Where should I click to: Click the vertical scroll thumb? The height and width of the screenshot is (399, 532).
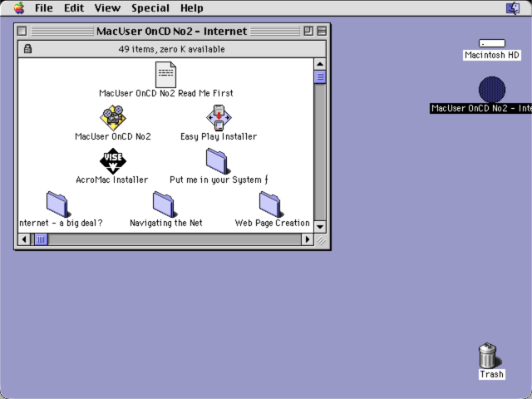tap(319, 76)
